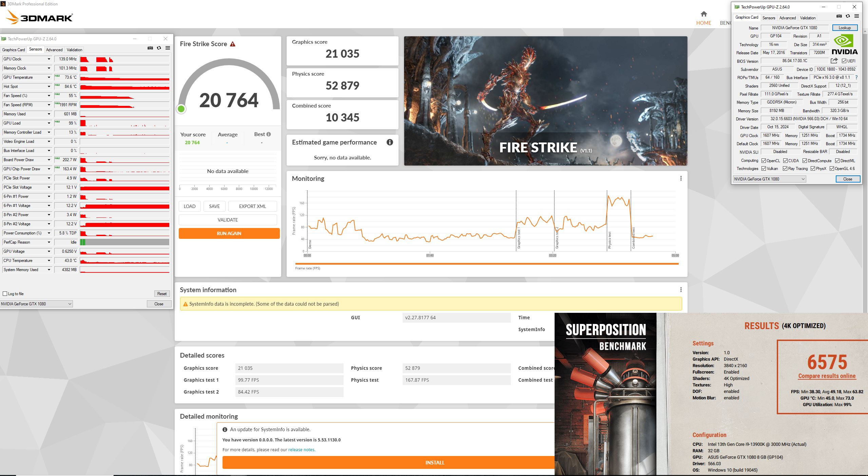Click the SystemInfo update info icon
This screenshot has width=868, height=476.
(x=225, y=430)
